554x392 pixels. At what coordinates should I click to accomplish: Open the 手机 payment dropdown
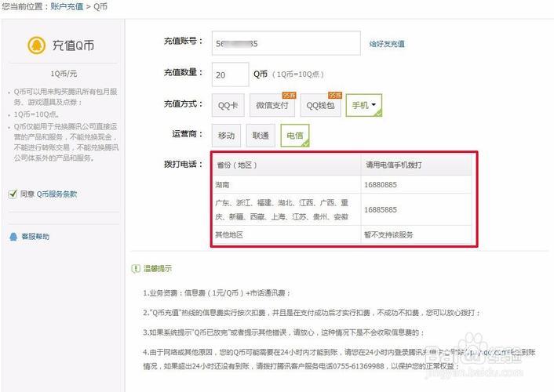pyautogui.click(x=364, y=105)
